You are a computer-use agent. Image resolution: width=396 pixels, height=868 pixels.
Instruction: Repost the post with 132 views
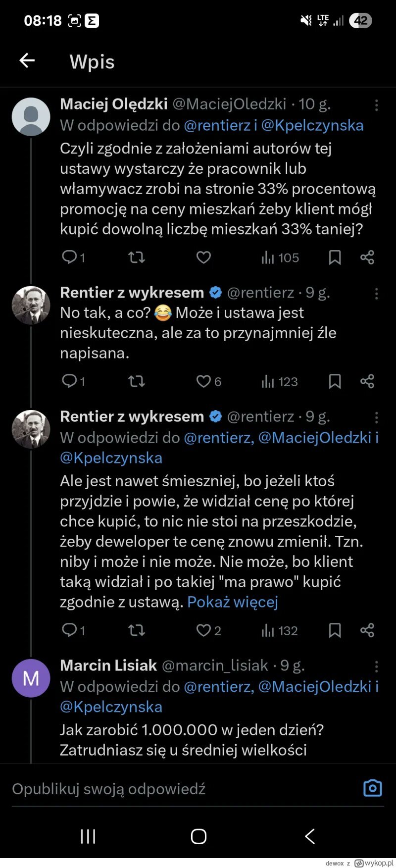pos(137,630)
